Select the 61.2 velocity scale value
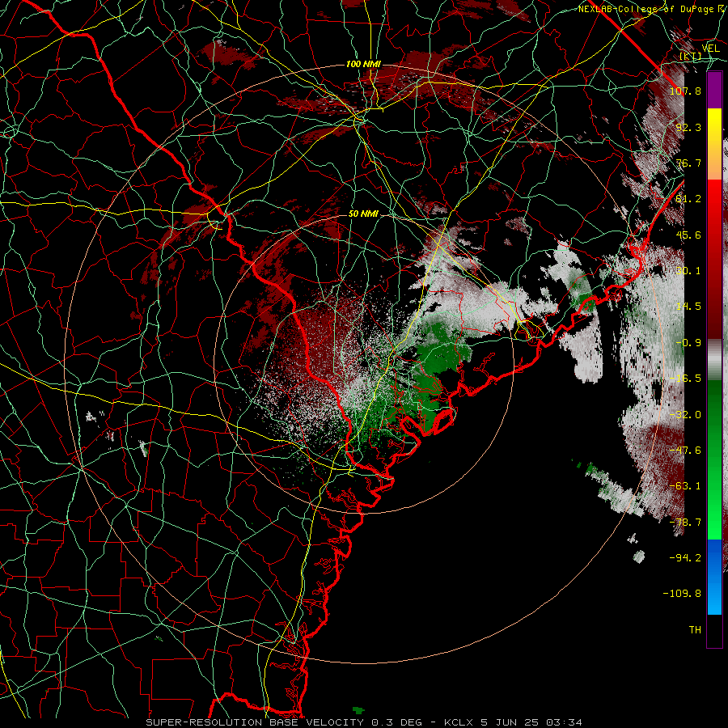The image size is (728, 728). [x=688, y=199]
